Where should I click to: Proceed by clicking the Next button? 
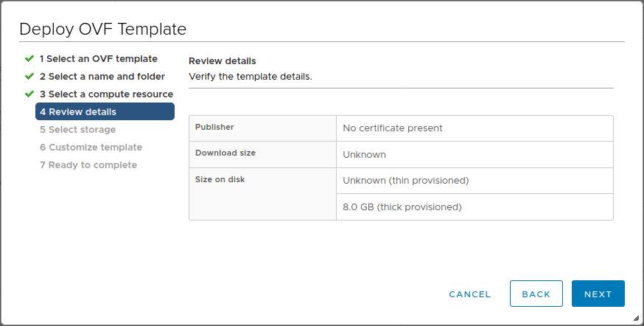(x=598, y=294)
